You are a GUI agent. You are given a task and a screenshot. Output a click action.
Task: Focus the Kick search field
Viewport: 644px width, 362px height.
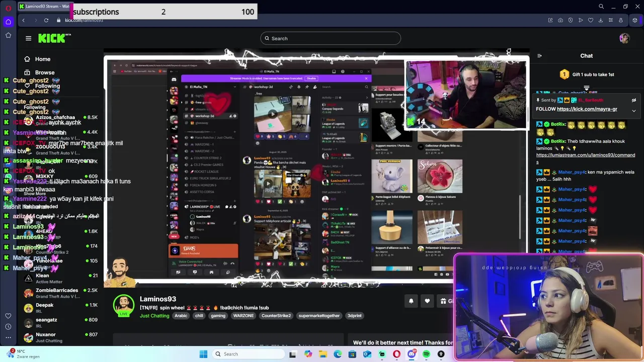coord(331,38)
